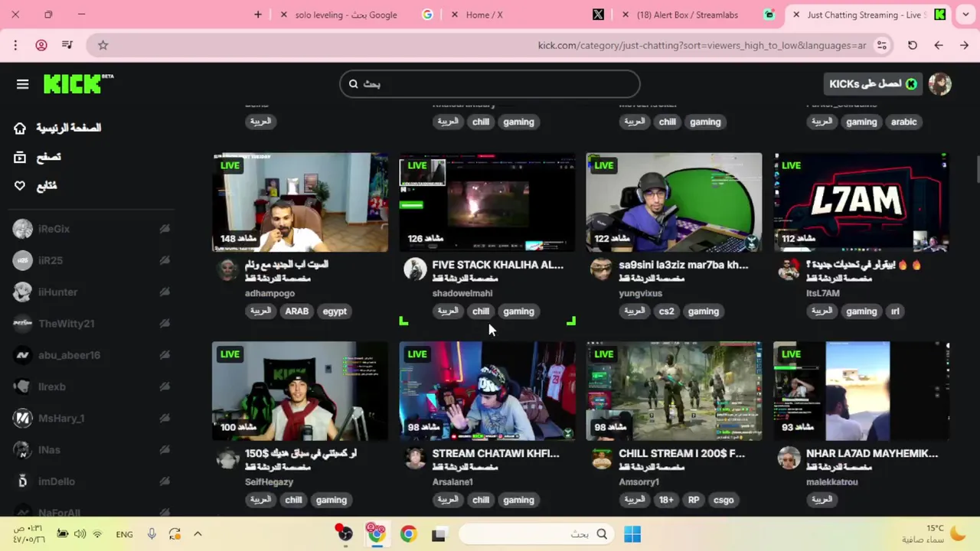Open malekkatrou live stream thumbnail

point(861,391)
